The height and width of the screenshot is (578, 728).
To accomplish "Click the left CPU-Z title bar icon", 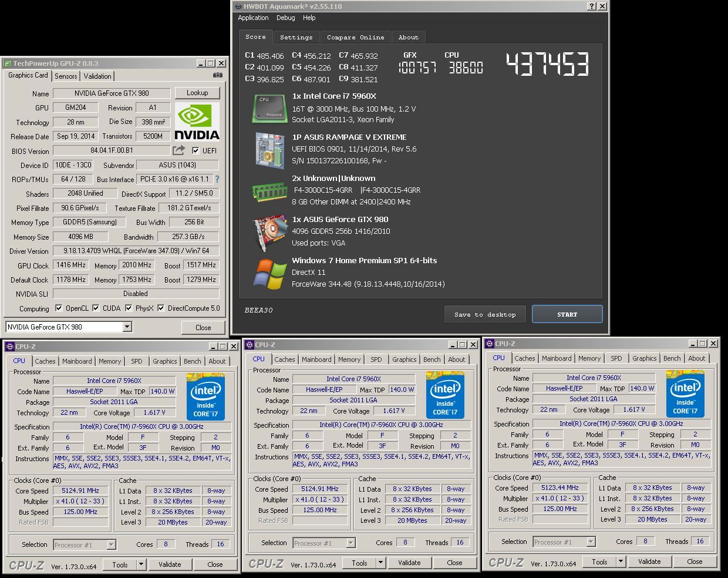I will pos(10,347).
